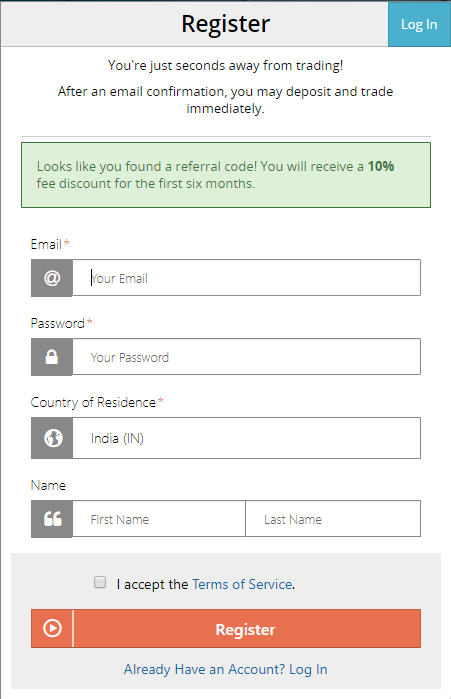
Task: Select the Register header title
Action: pos(226,24)
